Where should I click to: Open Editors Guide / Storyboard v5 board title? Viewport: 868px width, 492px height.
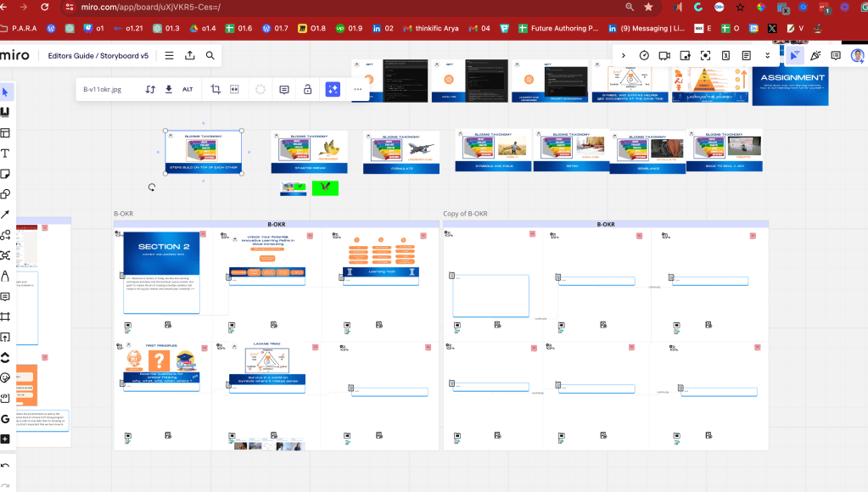pyautogui.click(x=98, y=56)
